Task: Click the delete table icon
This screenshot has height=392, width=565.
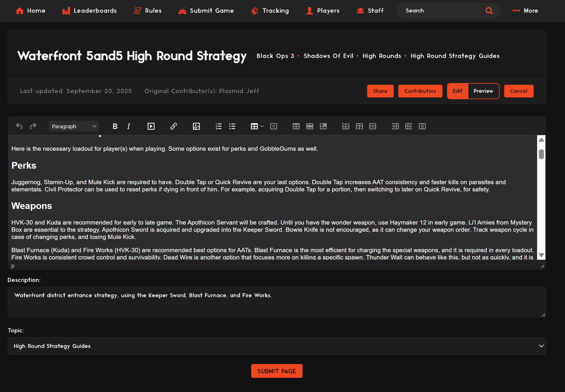Action: [274, 126]
